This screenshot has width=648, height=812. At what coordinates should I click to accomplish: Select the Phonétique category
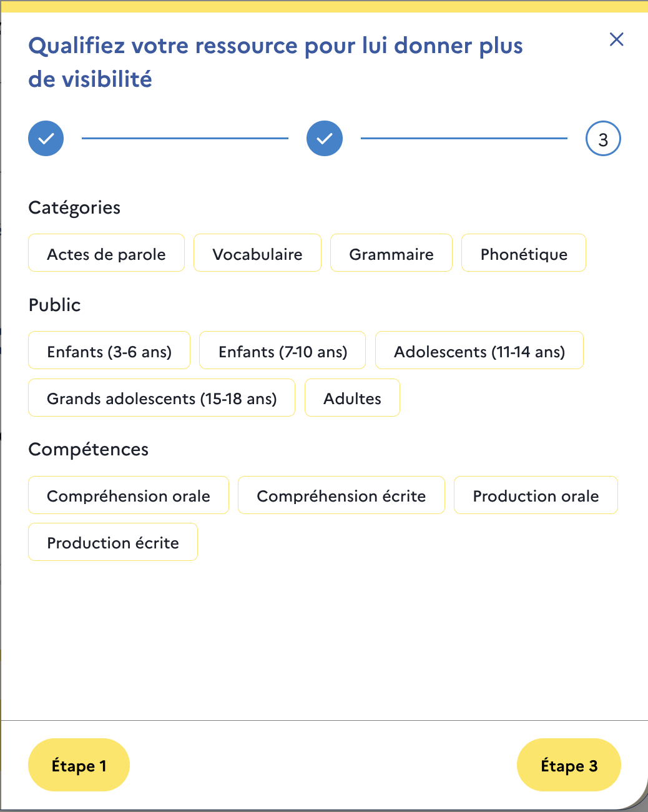pos(523,253)
